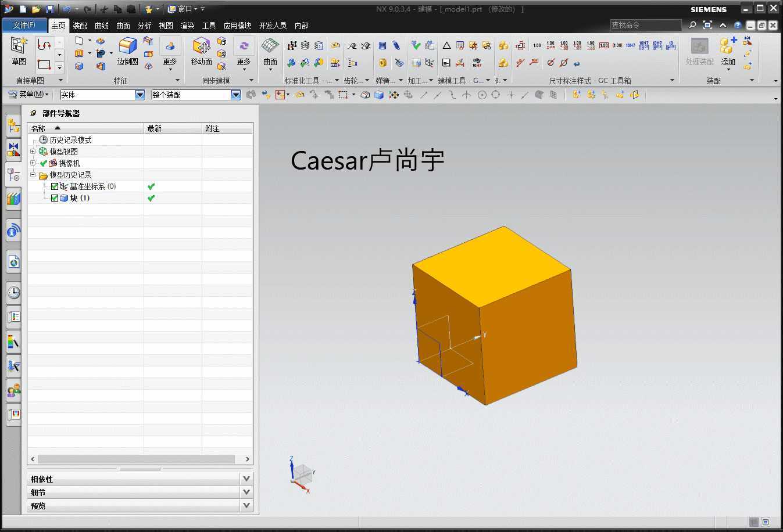Select the 历史记录模式 tree row
The image size is (783, 532).
coord(70,140)
